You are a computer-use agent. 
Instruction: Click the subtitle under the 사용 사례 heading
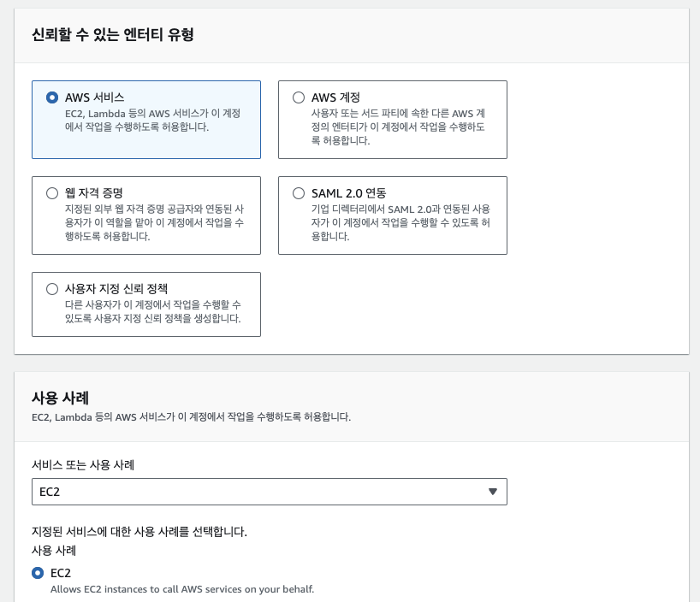pos(191,417)
